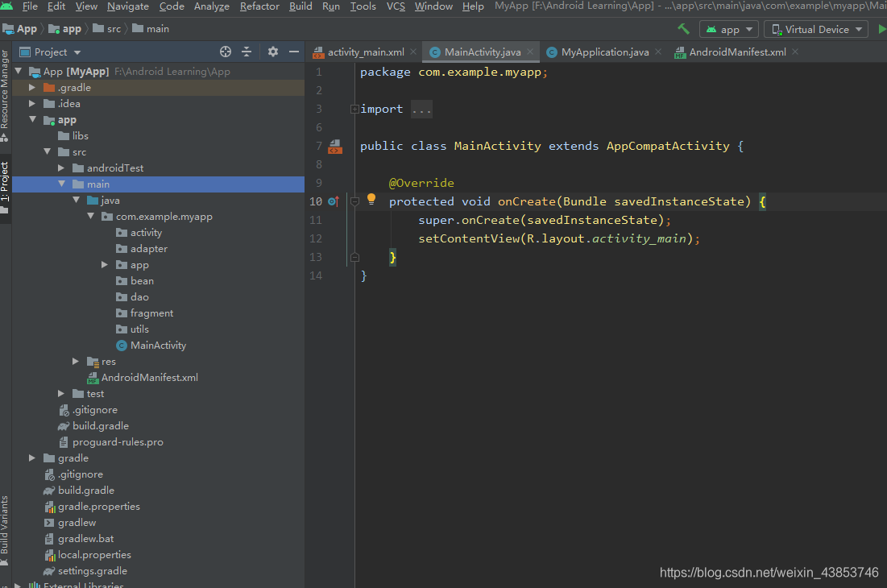Expand the folded import block on line 3

[354, 109]
